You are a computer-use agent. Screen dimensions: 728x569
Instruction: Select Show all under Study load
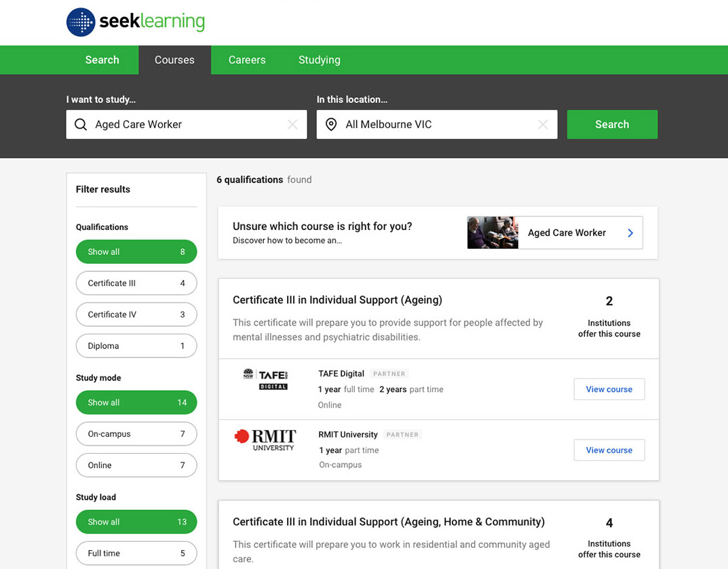pos(136,522)
